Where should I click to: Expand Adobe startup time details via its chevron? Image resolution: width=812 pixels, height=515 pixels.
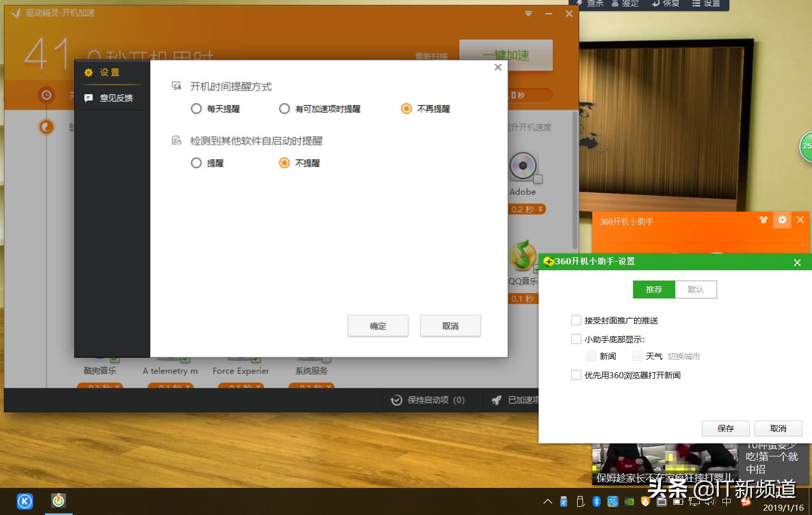point(540,209)
